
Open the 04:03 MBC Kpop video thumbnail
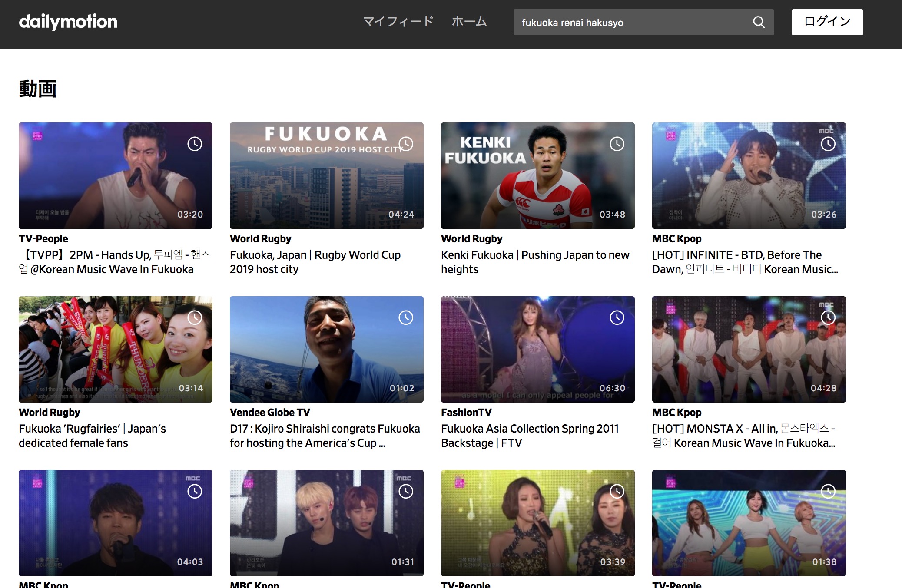point(116,523)
